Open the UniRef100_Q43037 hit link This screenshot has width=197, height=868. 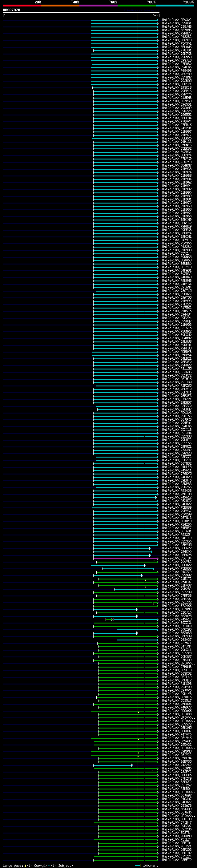[x=177, y=640]
